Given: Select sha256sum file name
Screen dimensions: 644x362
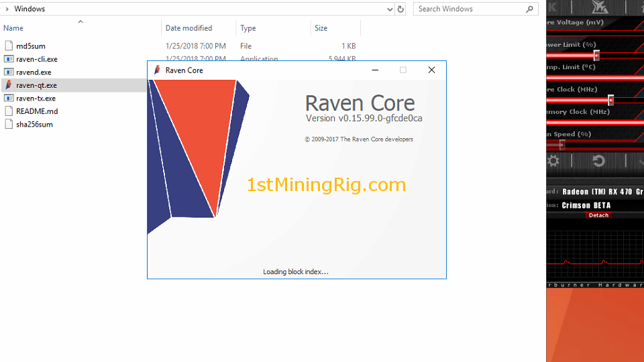Looking at the screenshot, I should coord(34,125).
